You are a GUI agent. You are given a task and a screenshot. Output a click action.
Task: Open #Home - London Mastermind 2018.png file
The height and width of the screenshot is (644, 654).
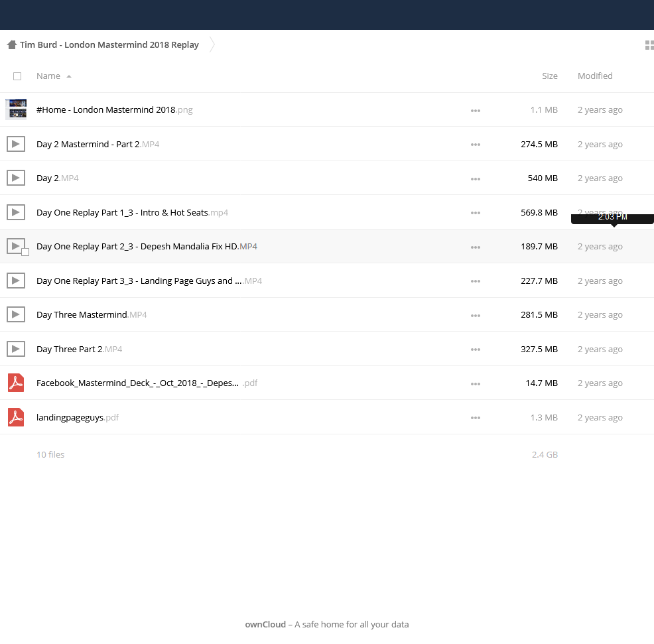[x=114, y=109]
